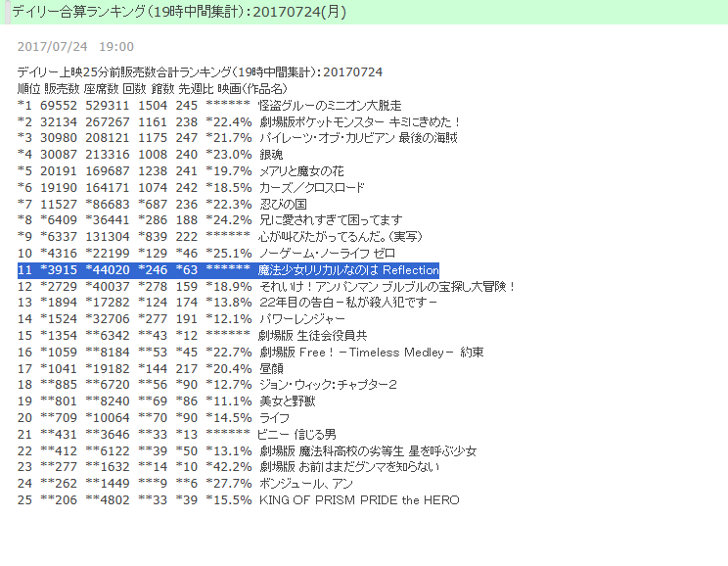Image resolution: width=728 pixels, height=566 pixels.
Task: Select rank 17 movie title 昼顔
Action: pos(271,368)
